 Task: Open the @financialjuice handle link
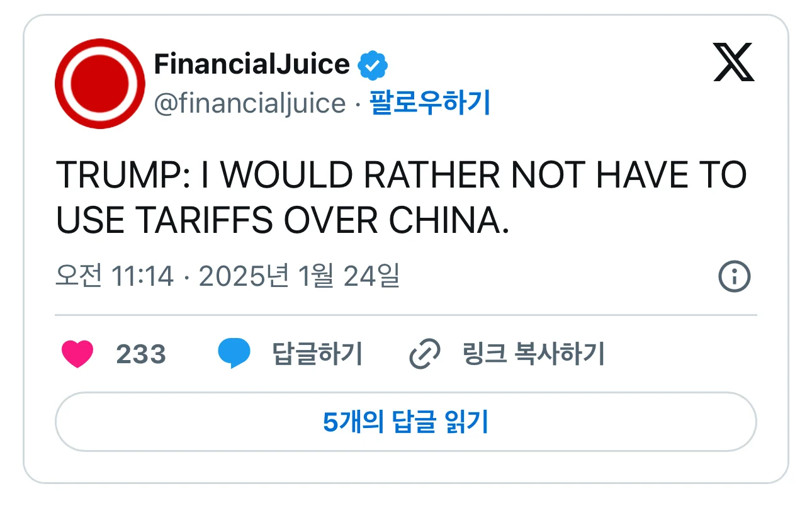point(250,104)
